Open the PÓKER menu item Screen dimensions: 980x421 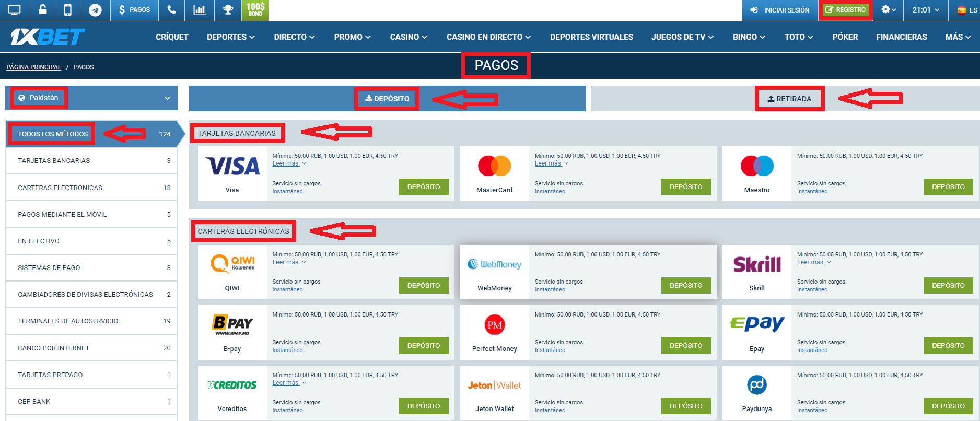click(x=845, y=37)
